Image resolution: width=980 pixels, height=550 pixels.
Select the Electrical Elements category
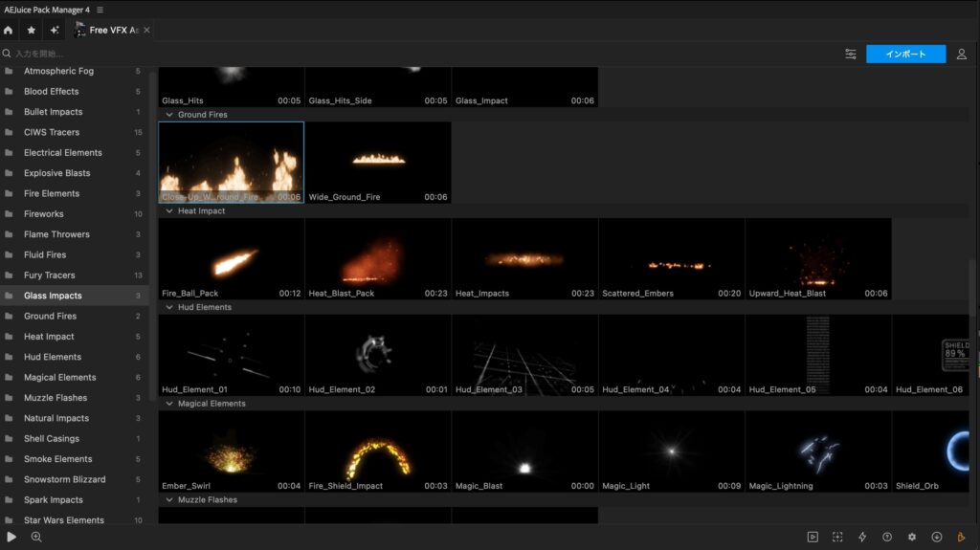point(74,152)
